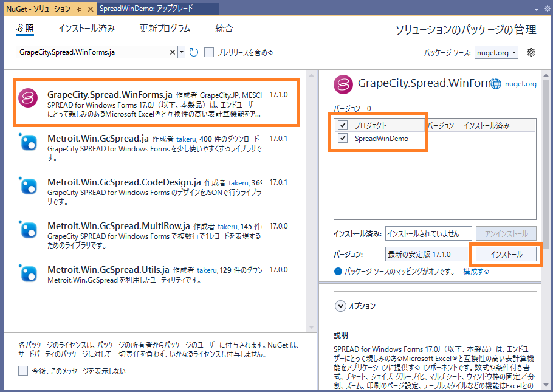The width and height of the screenshot is (553, 392).
Task: Open the tab list dropdown arrow at top right
Action: click(x=537, y=10)
